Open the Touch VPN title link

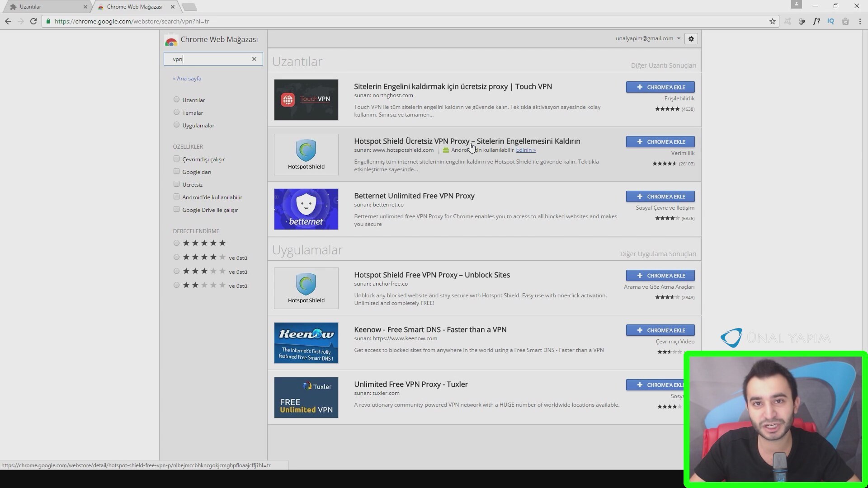(453, 86)
